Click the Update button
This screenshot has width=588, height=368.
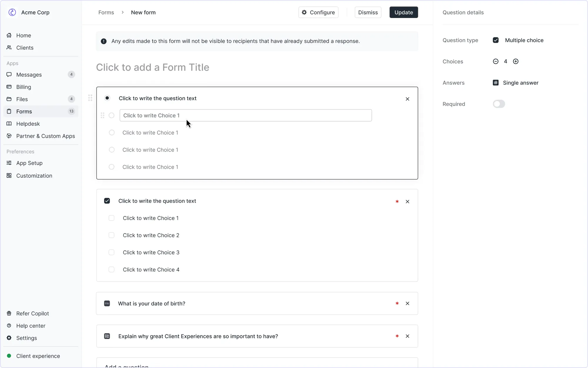pos(403,12)
